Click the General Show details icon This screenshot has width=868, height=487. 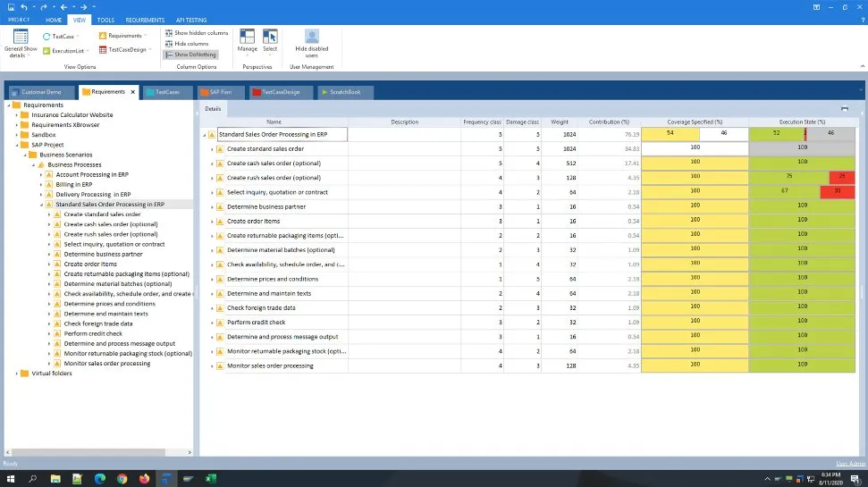21,37
